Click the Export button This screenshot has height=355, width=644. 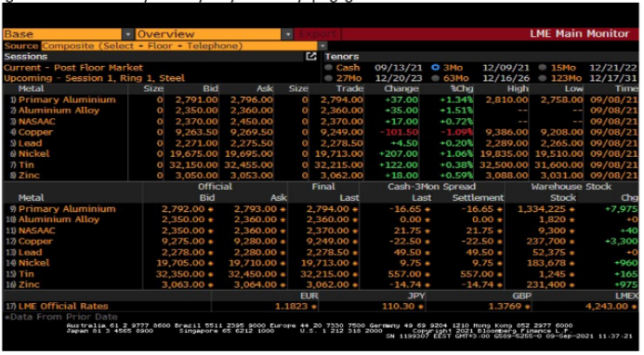pyautogui.click(x=318, y=34)
